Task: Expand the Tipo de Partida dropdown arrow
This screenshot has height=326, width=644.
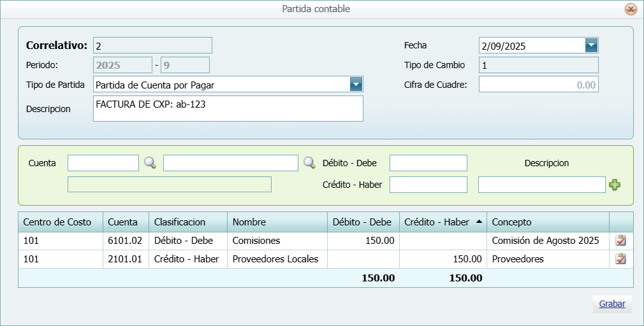Action: click(x=356, y=85)
